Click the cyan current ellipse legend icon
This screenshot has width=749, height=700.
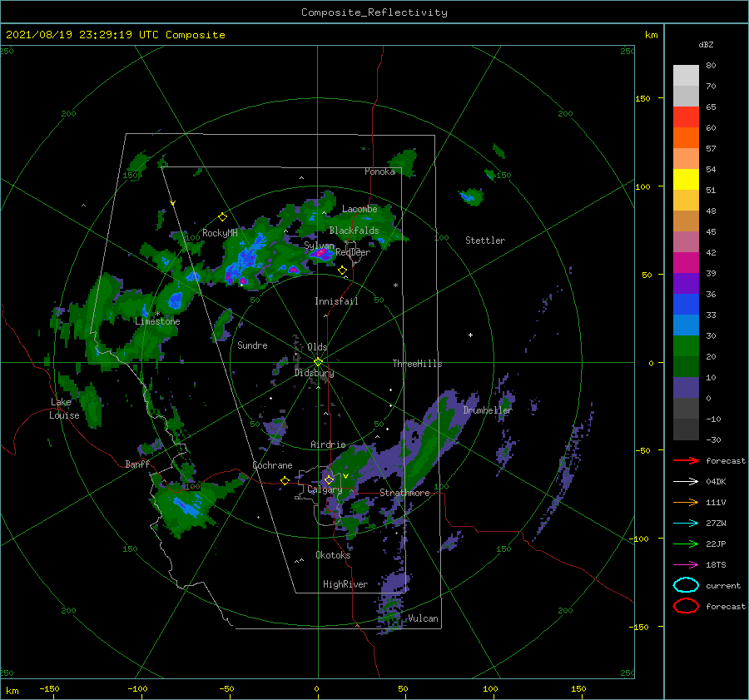pos(686,585)
